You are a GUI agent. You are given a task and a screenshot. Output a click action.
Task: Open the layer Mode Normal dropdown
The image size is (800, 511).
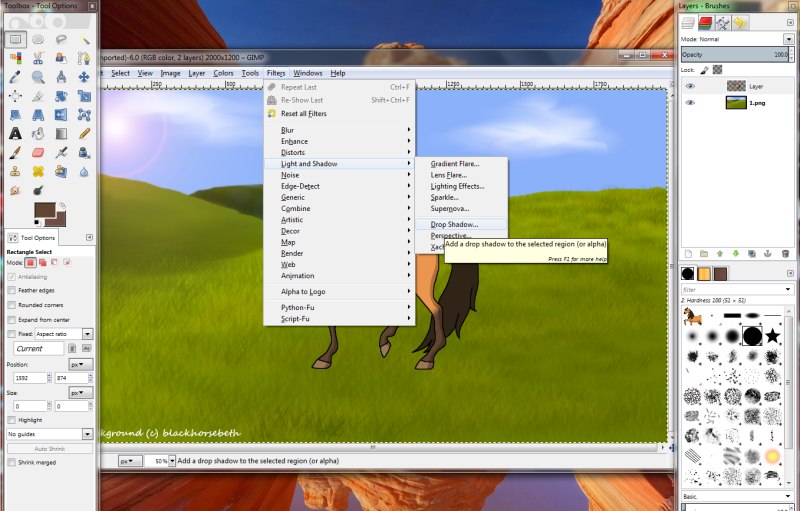[x=788, y=39]
